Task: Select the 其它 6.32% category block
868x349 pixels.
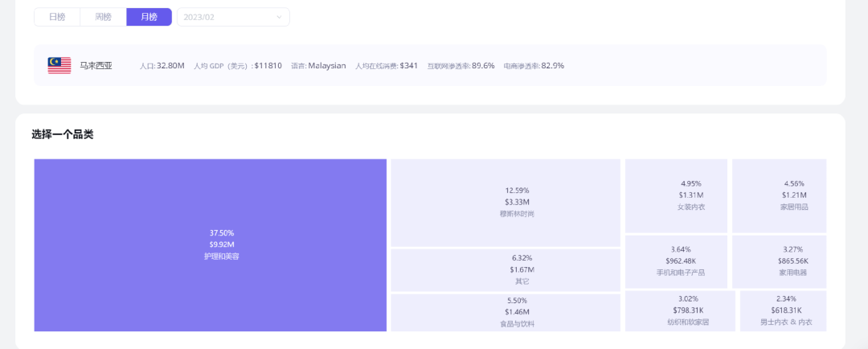Action: [506, 270]
